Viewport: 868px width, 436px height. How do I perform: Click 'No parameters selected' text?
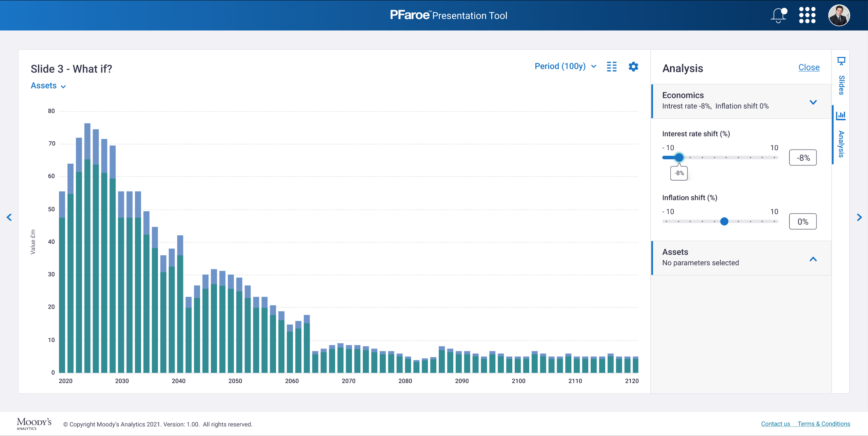(x=701, y=263)
